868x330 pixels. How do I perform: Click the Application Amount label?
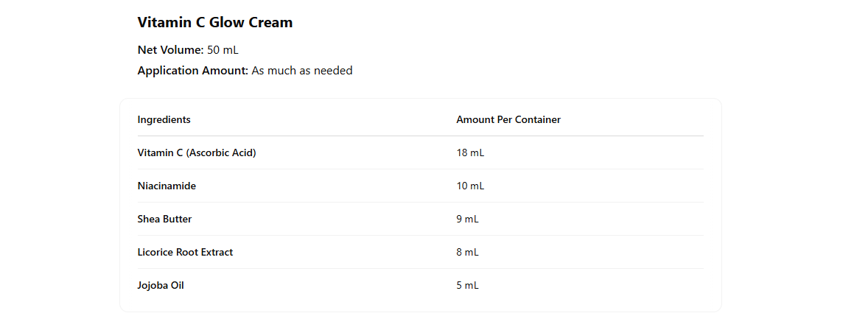point(192,71)
